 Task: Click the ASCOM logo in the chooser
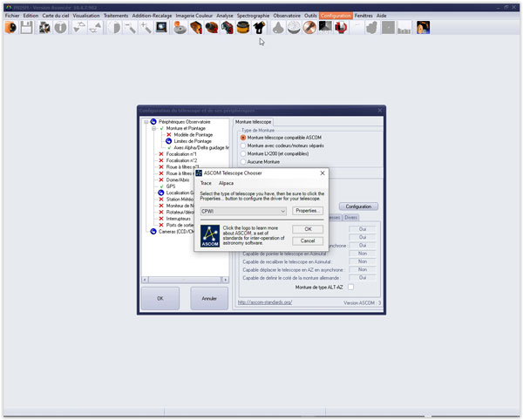pos(209,235)
